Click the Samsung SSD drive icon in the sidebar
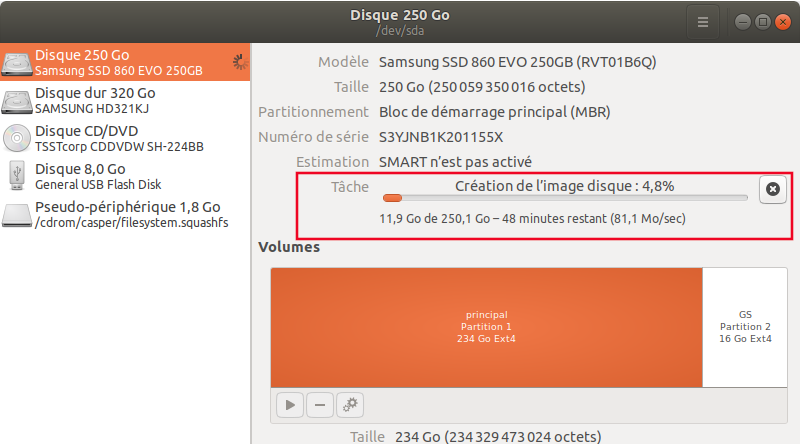Image resolution: width=800 pixels, height=445 pixels. tap(17, 63)
